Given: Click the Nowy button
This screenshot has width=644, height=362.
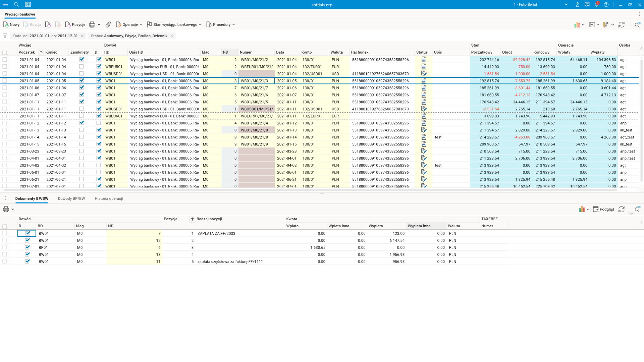Looking at the screenshot, I should (11, 24).
